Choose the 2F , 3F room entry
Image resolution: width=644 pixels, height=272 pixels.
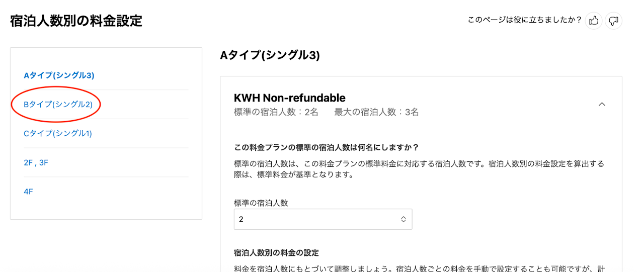pos(36,162)
